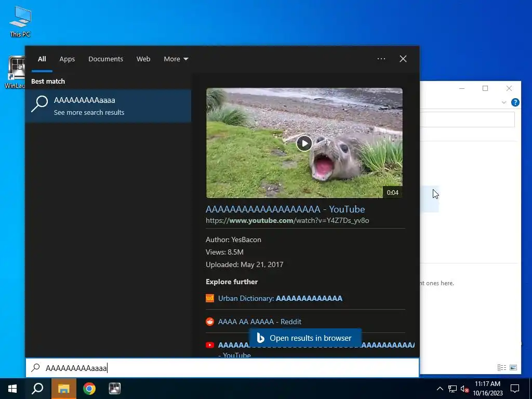Click the 0:04 video duration badge
532x399 pixels.
pyautogui.click(x=393, y=192)
